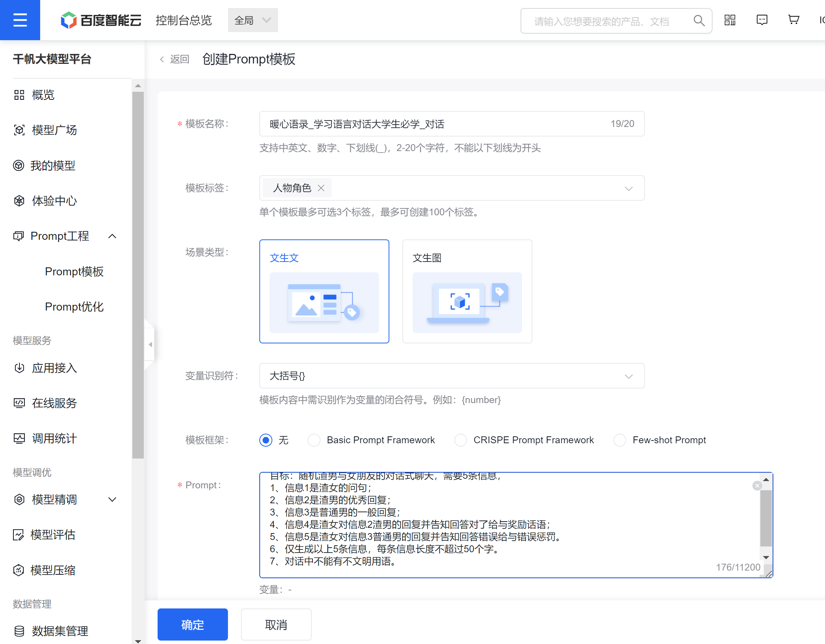This screenshot has width=825, height=644.
Task: Go to Prompt优化 in sidebar
Action: coord(74,307)
